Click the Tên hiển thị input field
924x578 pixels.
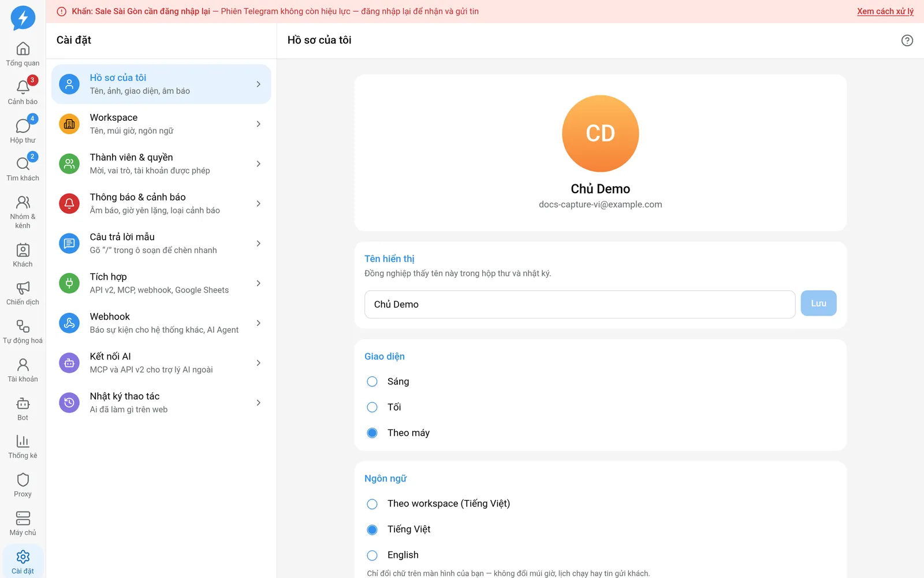coord(580,305)
